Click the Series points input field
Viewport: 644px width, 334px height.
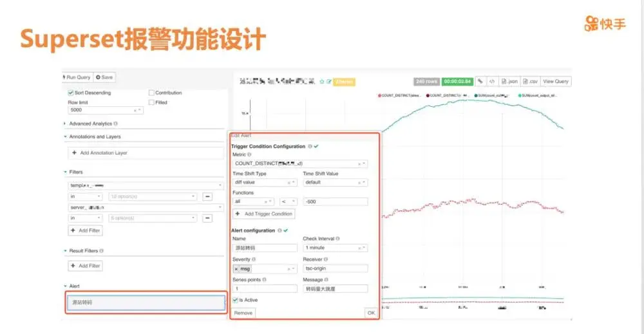265,289
